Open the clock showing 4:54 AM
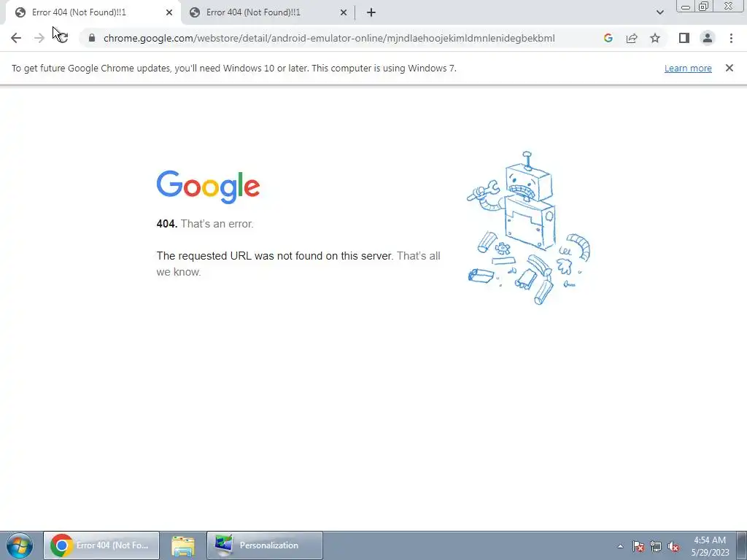Image resolution: width=747 pixels, height=560 pixels. (710, 546)
